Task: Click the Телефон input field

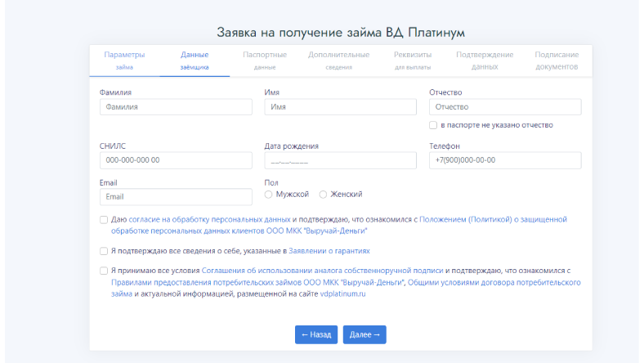Action: click(505, 160)
